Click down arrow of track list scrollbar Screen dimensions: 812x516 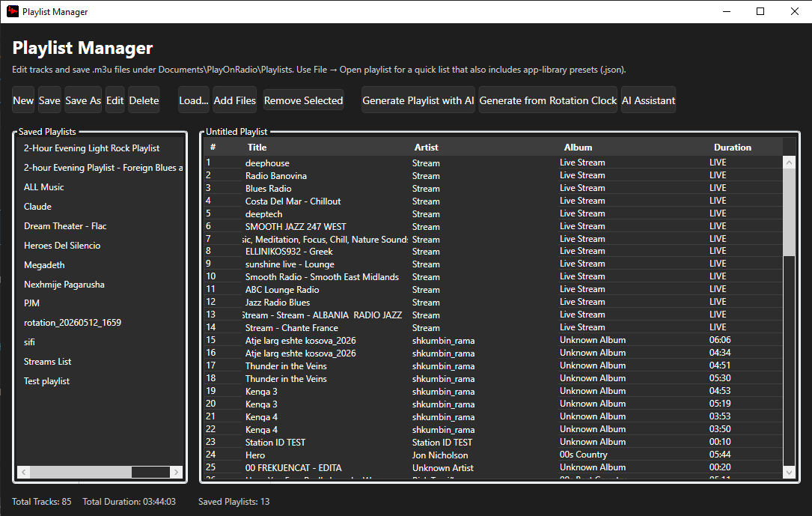coord(790,472)
